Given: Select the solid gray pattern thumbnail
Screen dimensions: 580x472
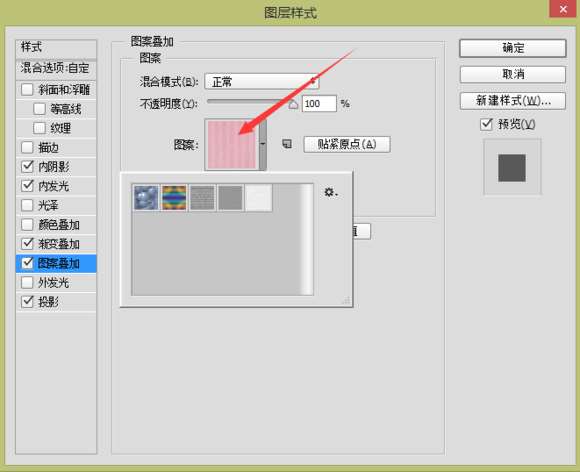Looking at the screenshot, I should [230, 198].
